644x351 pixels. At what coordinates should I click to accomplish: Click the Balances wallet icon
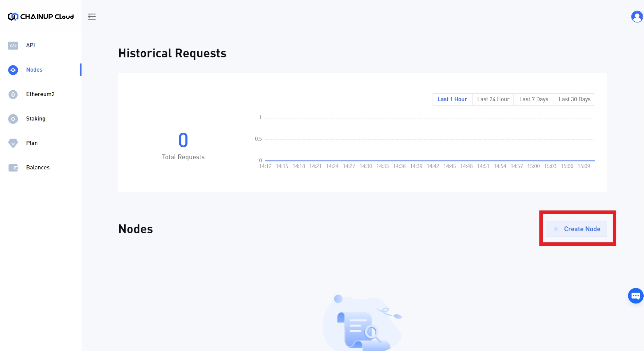coord(13,168)
